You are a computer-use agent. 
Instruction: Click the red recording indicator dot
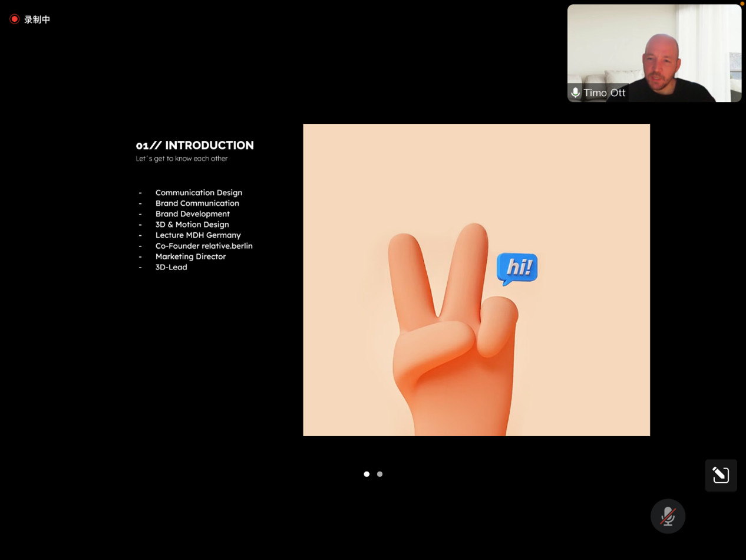click(x=15, y=19)
